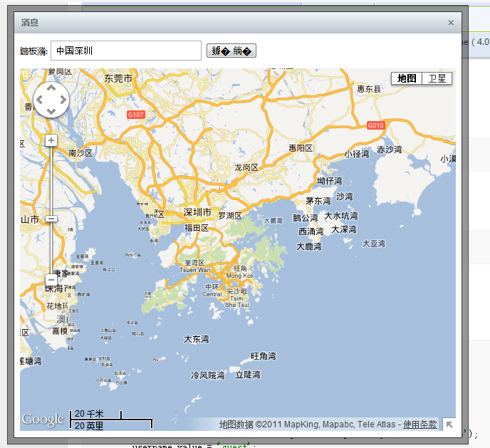The image size is (490, 448).
Task: Click the 西涌湾 label on the map
Action: pos(311,231)
